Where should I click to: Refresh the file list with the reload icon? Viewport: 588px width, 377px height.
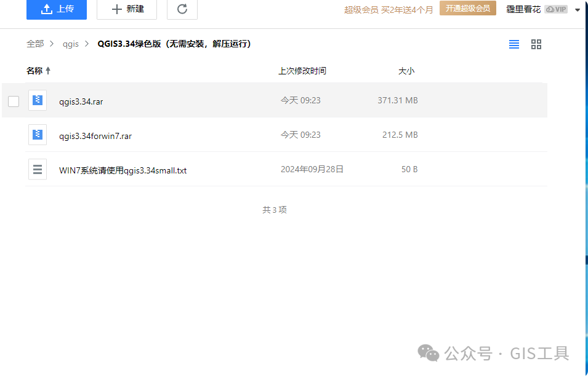coord(182,9)
